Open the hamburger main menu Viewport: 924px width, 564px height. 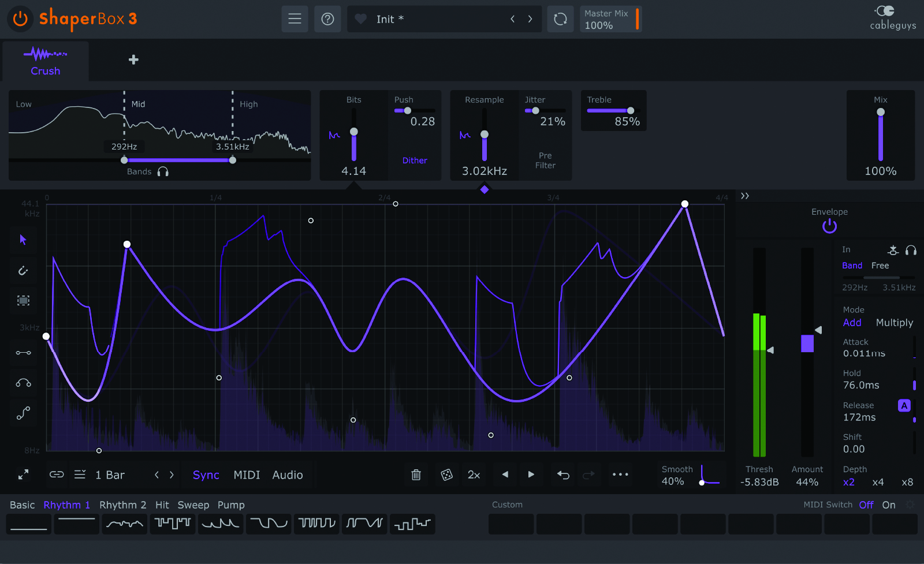pyautogui.click(x=295, y=19)
